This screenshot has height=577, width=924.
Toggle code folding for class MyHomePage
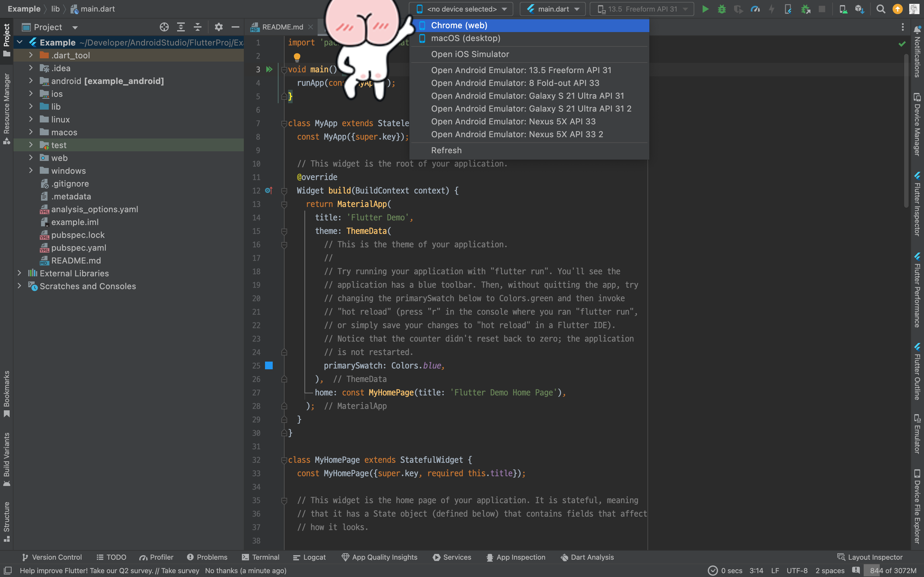284,460
